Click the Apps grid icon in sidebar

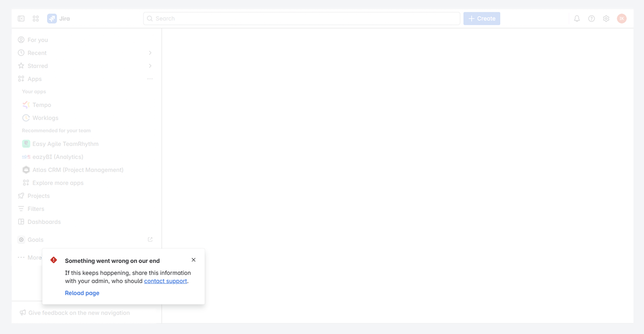pos(21,79)
